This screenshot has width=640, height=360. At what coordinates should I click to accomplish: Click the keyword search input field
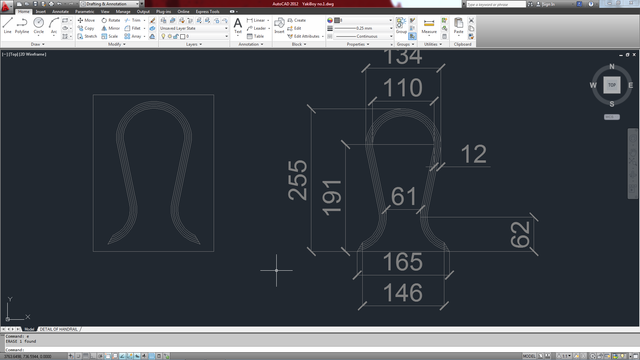[496, 4]
